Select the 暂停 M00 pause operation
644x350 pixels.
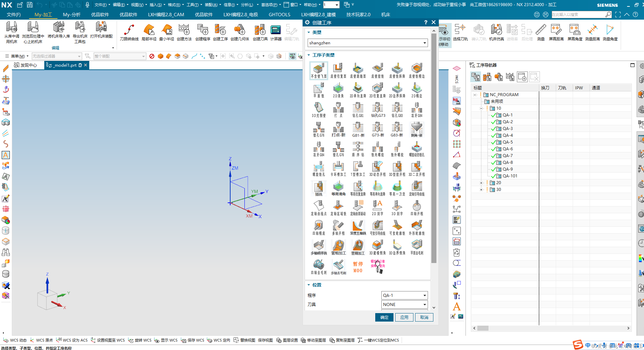pyautogui.click(x=358, y=267)
